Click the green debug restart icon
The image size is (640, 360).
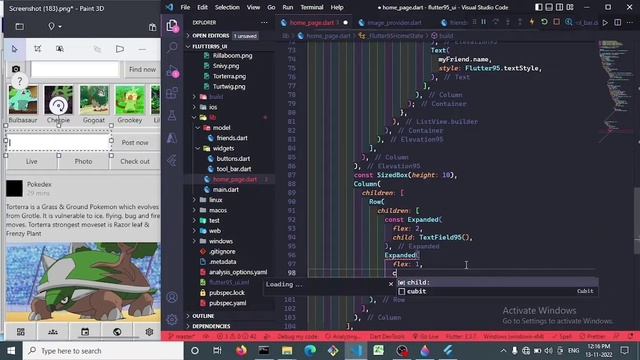pyautogui.click(x=544, y=22)
